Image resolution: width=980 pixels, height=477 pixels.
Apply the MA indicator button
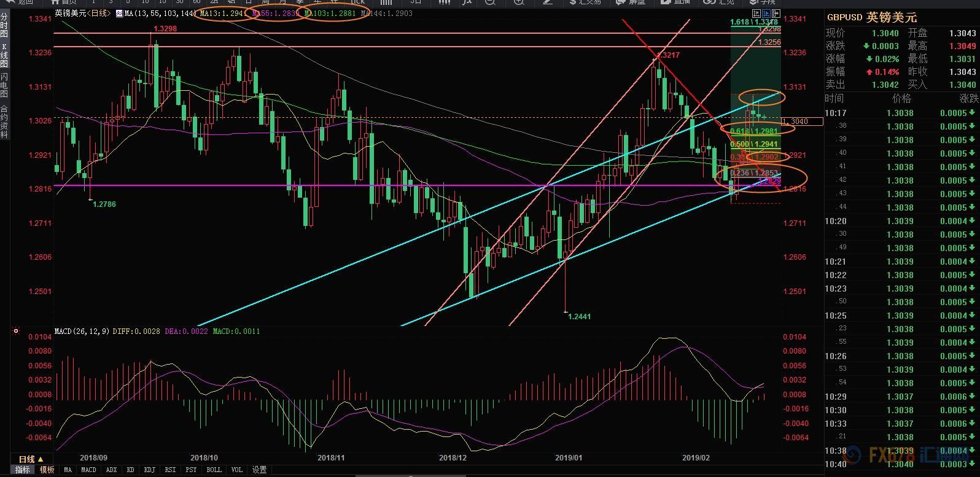pos(68,470)
